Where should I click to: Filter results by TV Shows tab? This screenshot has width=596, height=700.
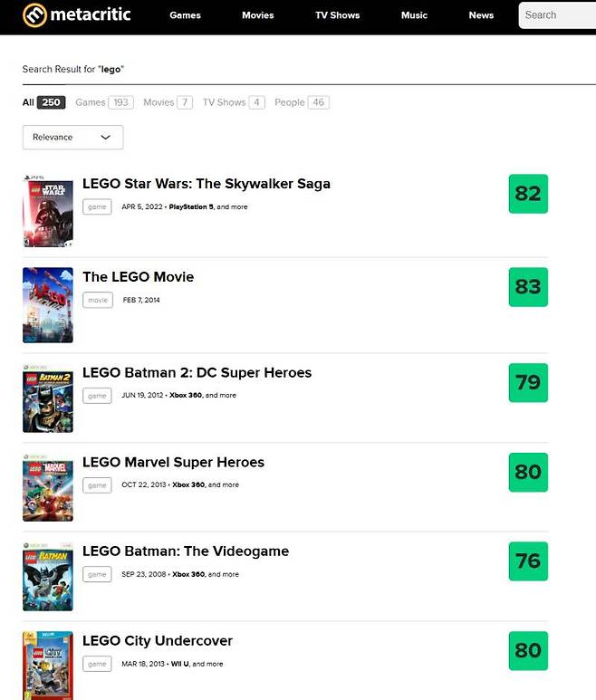pos(233,102)
